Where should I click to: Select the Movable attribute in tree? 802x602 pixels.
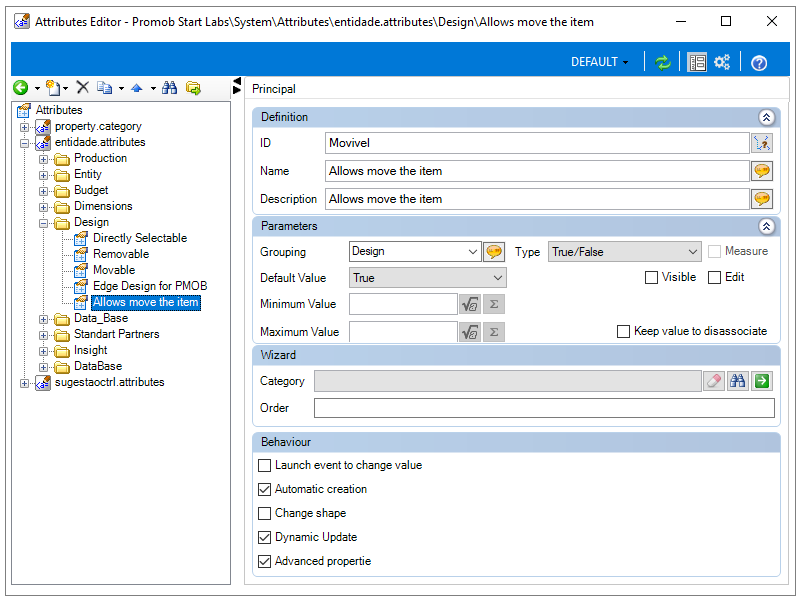(114, 270)
